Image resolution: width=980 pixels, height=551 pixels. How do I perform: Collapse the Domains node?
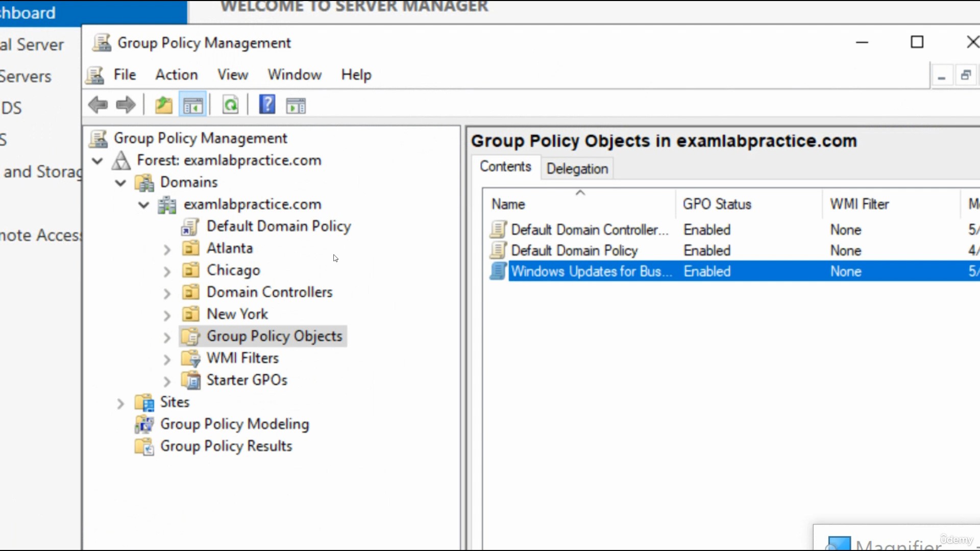pos(120,183)
